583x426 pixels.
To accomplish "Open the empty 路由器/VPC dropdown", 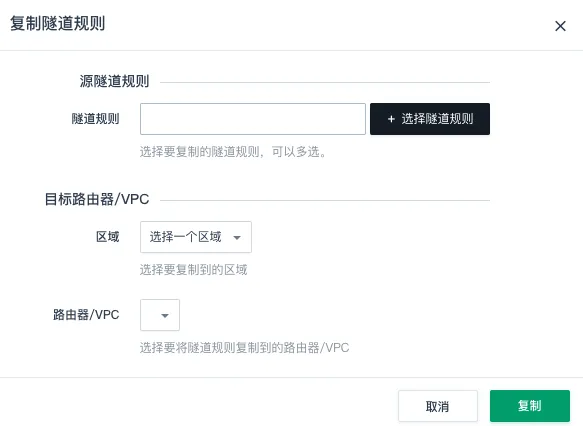I will 160,315.
